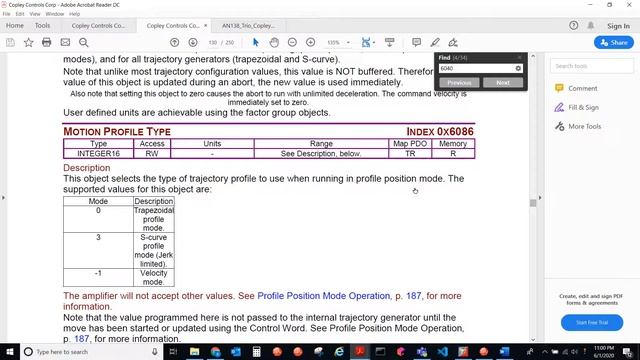Open the Help question mark icon
640x360 pixels.
click(573, 26)
